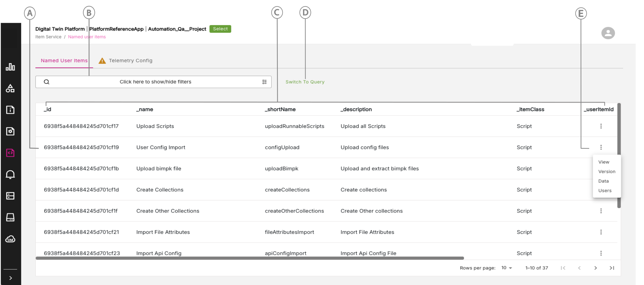This screenshot has width=644, height=285.
Task: Click the horizontal table scrollbar
Action: 250,258
